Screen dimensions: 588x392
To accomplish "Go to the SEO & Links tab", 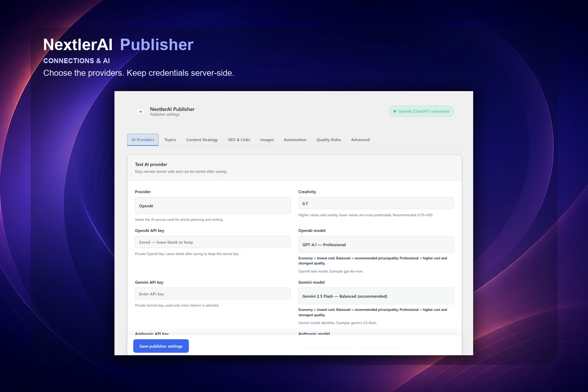I will coord(239,140).
